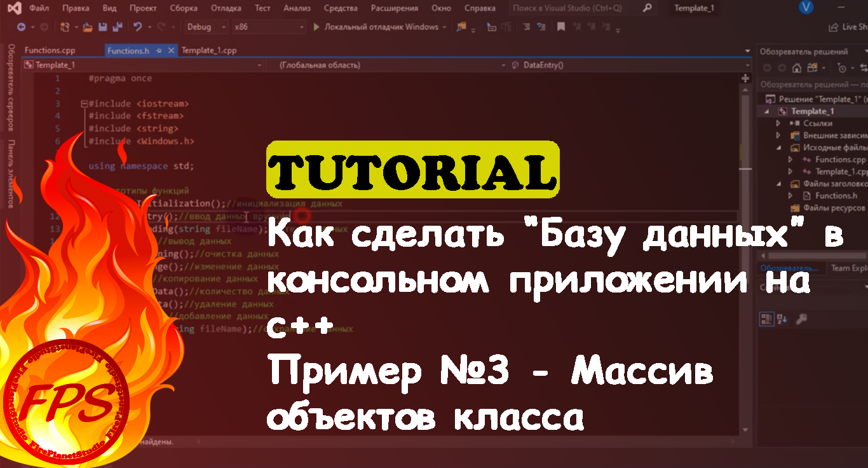
Task: Open the Вид menu
Action: click(x=109, y=8)
